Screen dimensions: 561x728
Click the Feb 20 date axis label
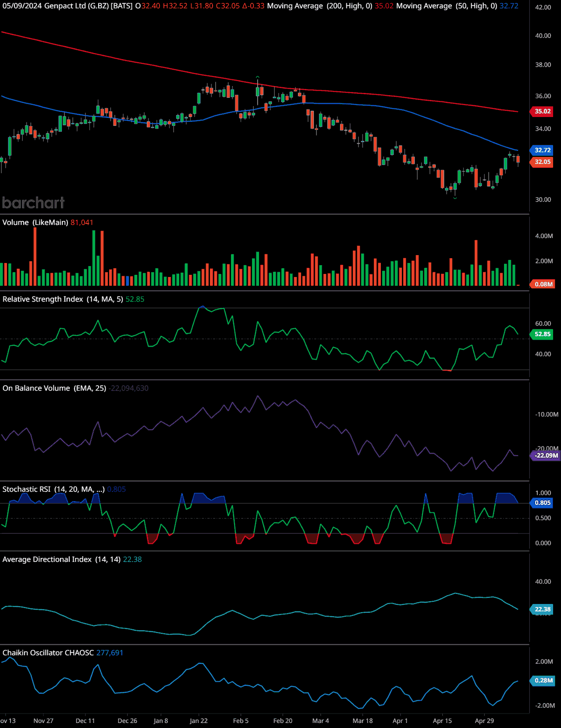[x=283, y=721]
